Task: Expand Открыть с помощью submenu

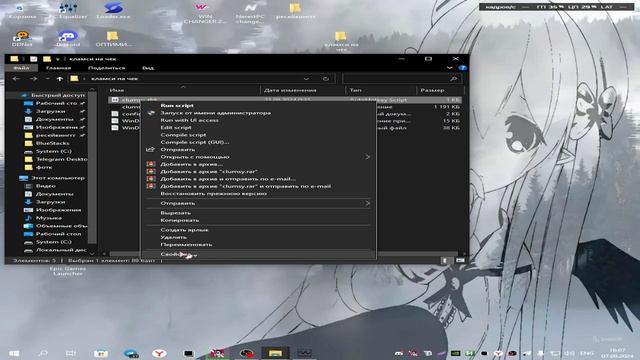Action: pyautogui.click(x=258, y=157)
